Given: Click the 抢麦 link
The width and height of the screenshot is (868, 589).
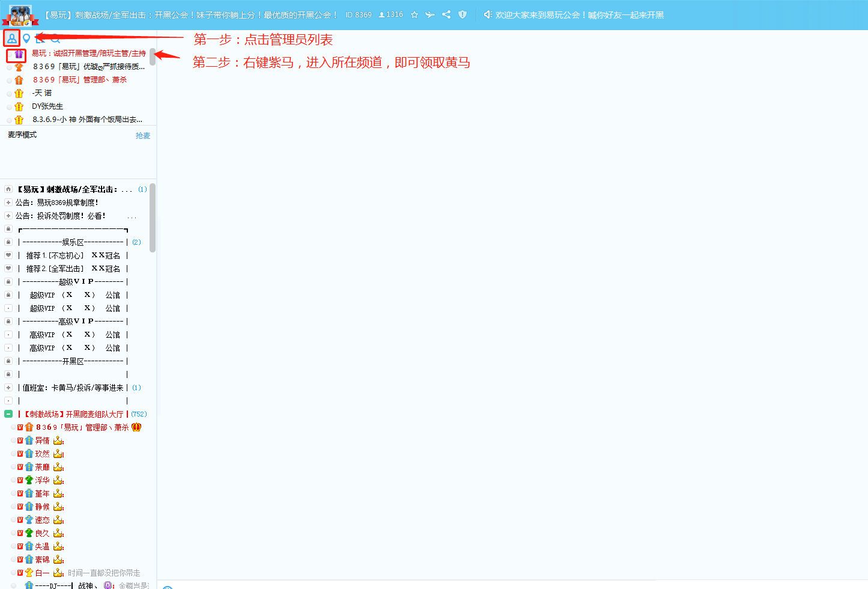Looking at the screenshot, I should [x=143, y=136].
